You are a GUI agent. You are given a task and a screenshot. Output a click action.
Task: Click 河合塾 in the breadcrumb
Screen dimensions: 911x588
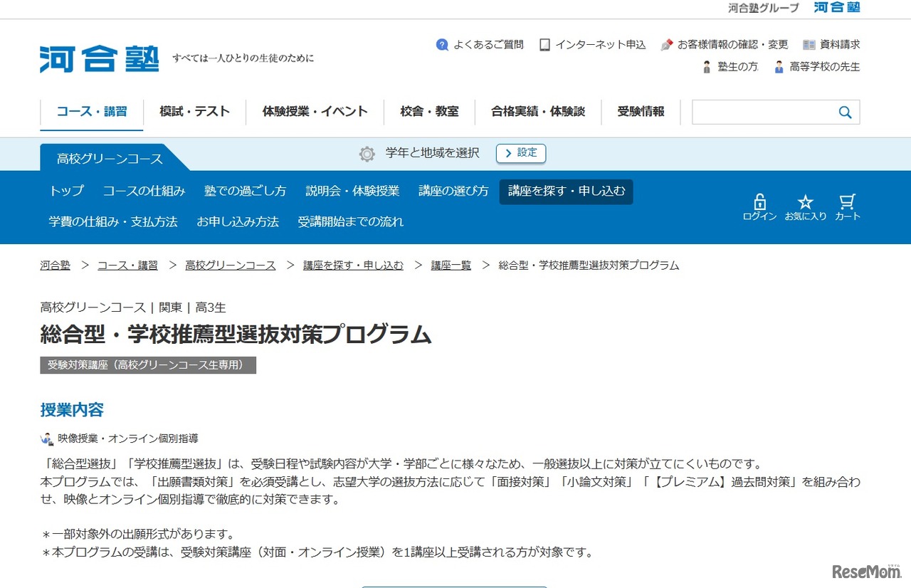tap(56, 265)
